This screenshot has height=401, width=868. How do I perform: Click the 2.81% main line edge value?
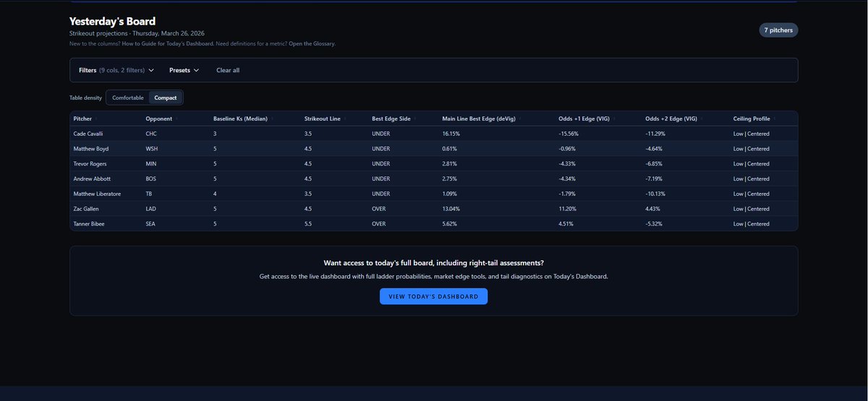450,164
